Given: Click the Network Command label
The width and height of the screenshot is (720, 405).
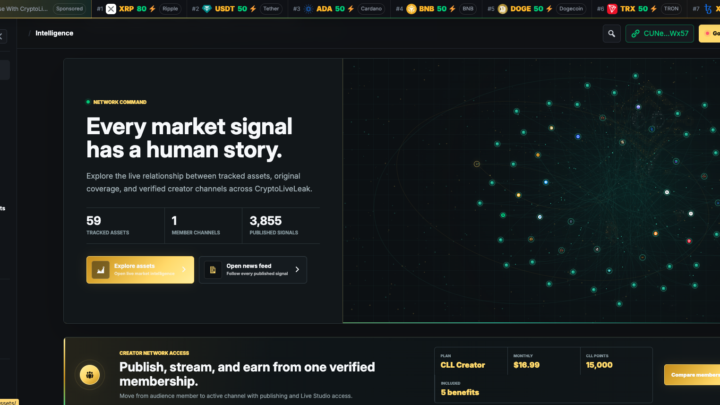Looking at the screenshot, I should [x=120, y=102].
